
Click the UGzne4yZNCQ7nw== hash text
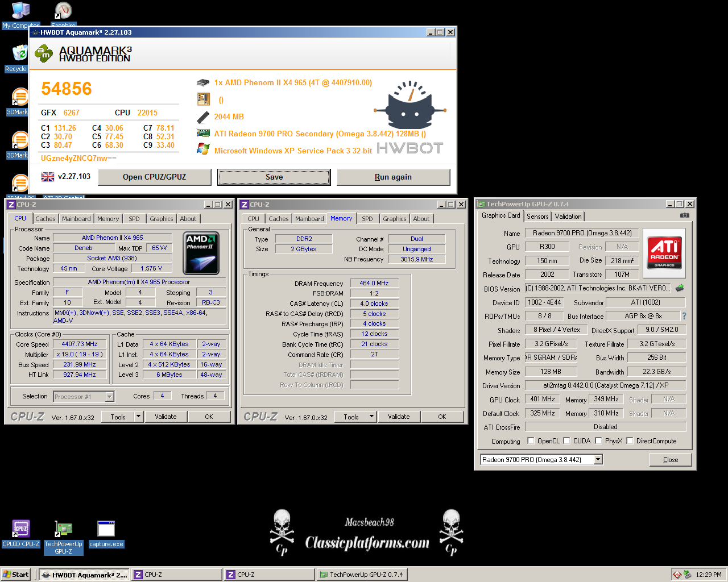[x=78, y=158]
